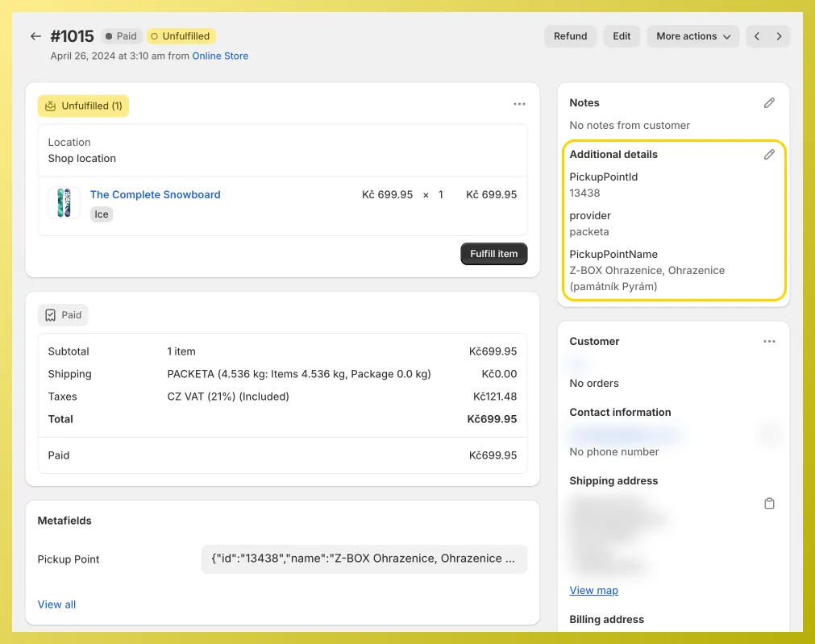
Task: Click the Shipping address heading
Action: (x=613, y=481)
